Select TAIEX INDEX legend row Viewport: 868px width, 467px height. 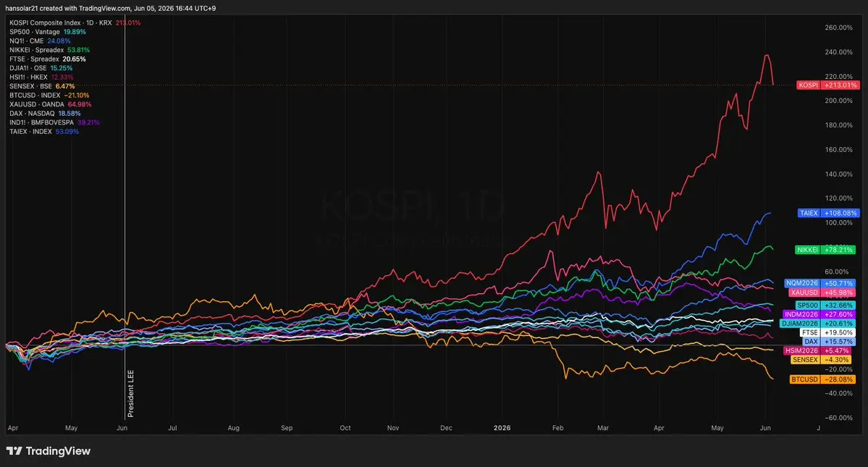(44, 132)
